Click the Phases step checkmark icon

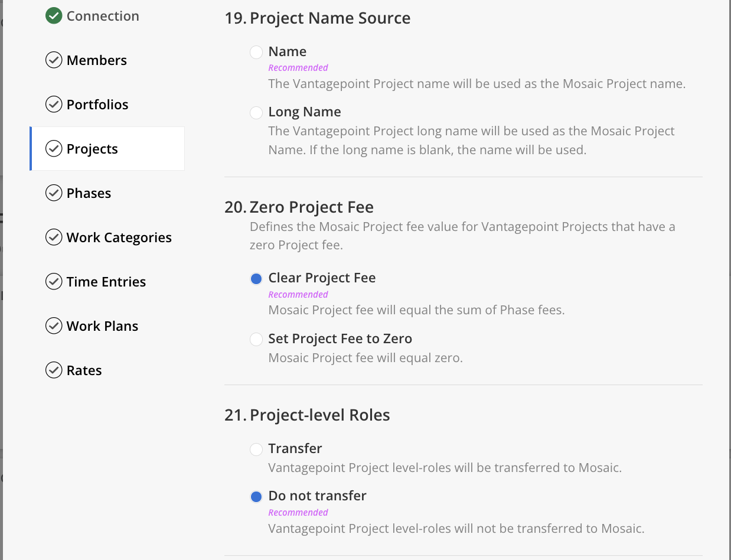coord(54,193)
